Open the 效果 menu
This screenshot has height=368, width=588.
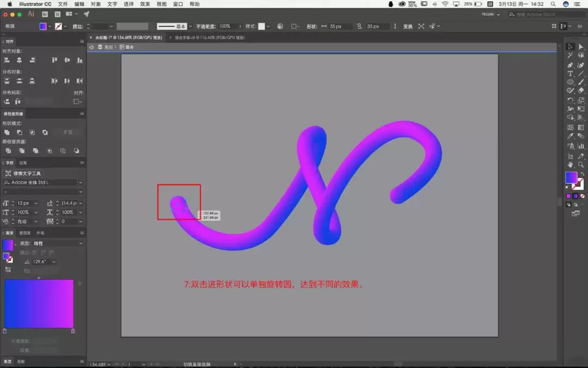145,4
